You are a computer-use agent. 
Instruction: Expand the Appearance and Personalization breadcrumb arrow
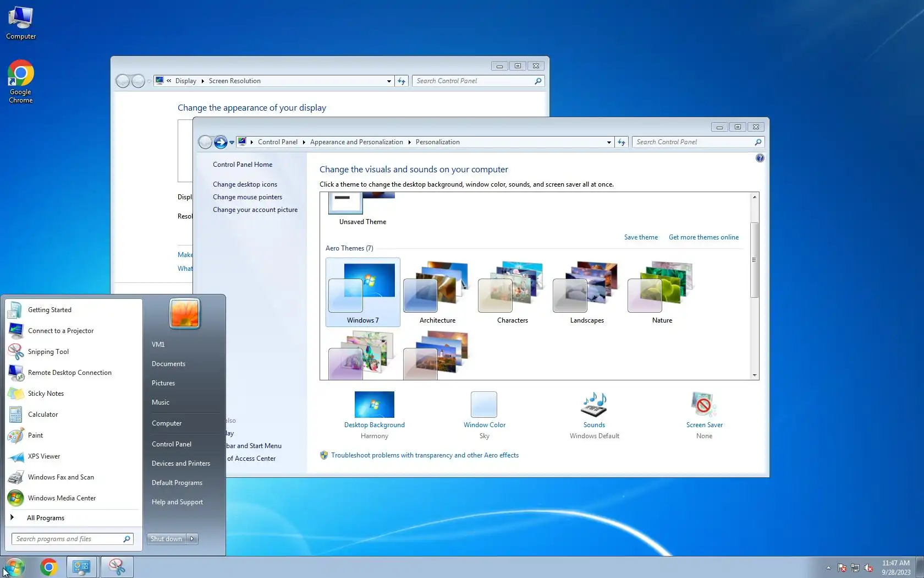point(409,142)
